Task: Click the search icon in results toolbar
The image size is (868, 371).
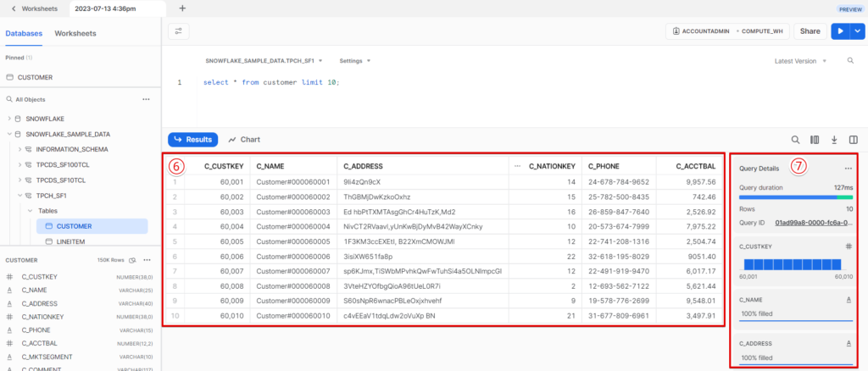Action: [795, 140]
